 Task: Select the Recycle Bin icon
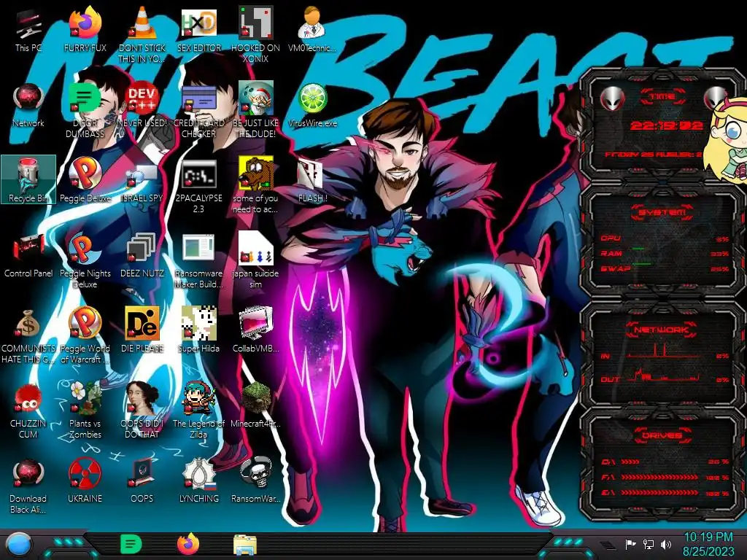tap(28, 180)
